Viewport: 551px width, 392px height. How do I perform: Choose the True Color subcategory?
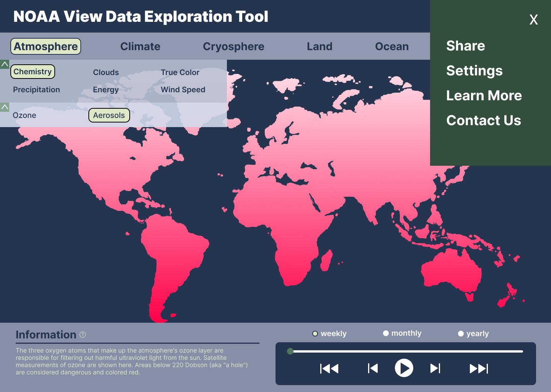180,72
